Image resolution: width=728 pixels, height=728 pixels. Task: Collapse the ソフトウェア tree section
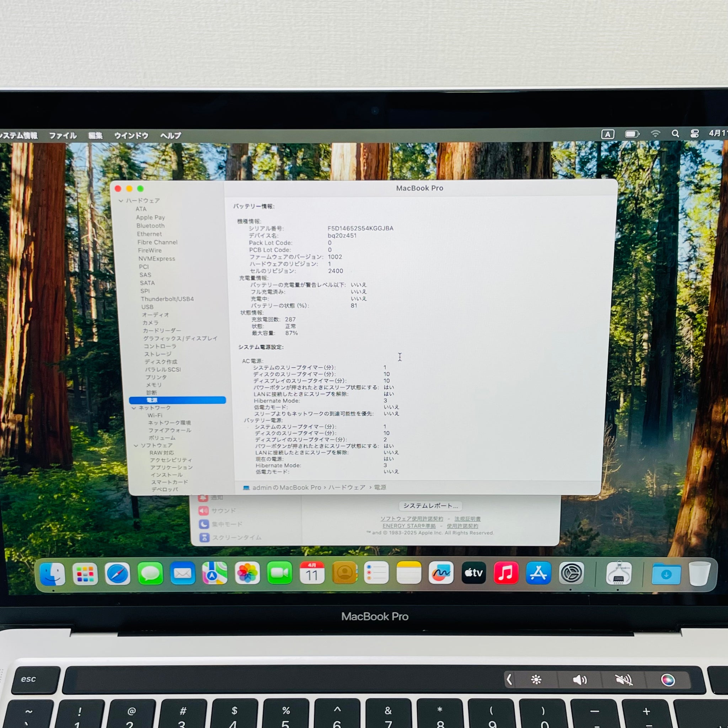click(136, 446)
